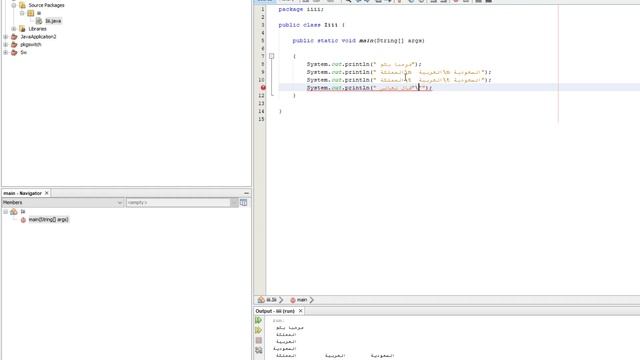The width and height of the screenshot is (640, 360).
Task: Click the System.out.println statement on line 9
Action: 399,72
